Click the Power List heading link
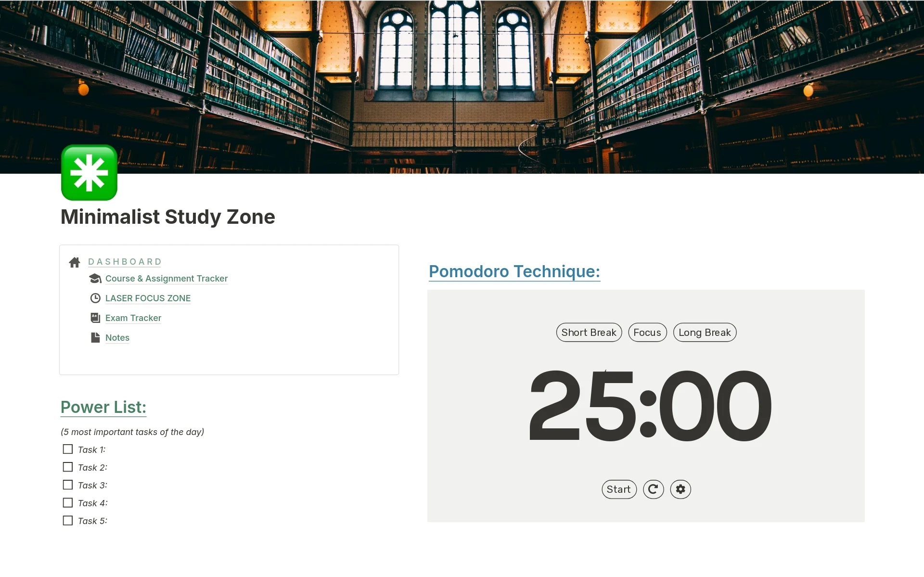The image size is (924, 577). [103, 406]
